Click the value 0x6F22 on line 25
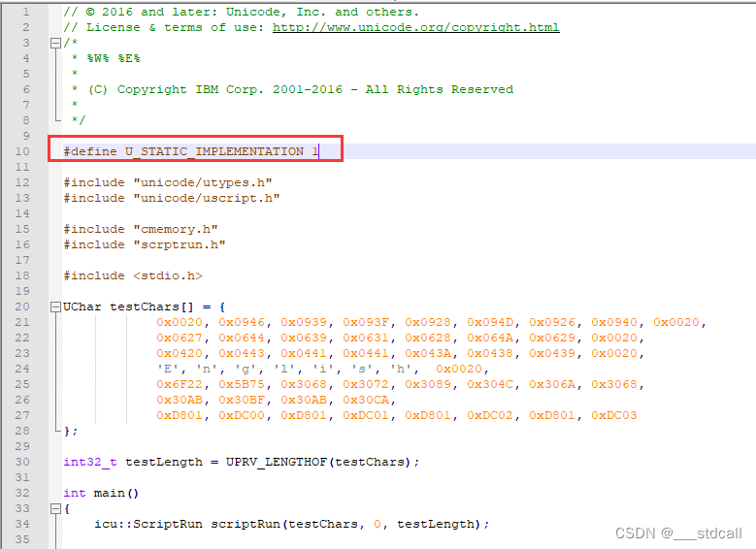 point(180,384)
